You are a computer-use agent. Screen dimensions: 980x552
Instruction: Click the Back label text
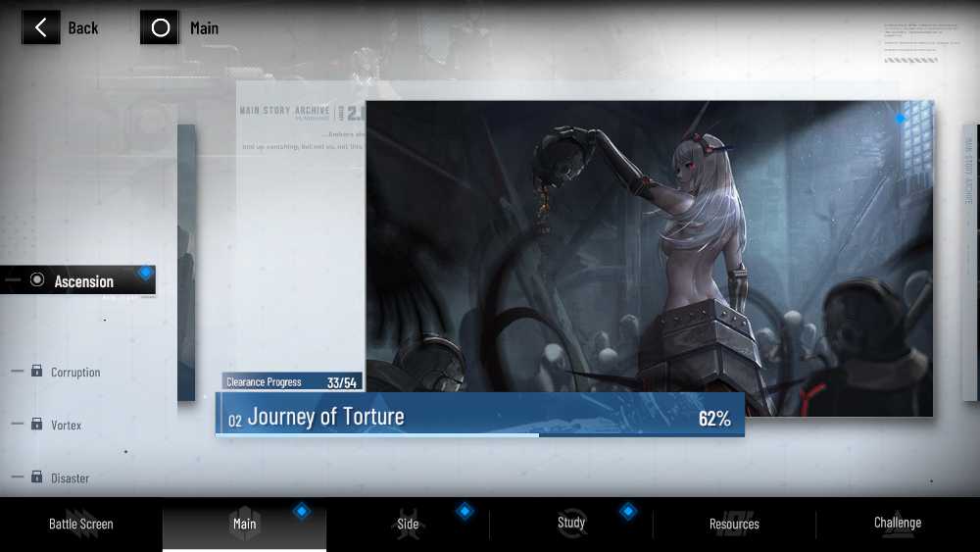(83, 28)
